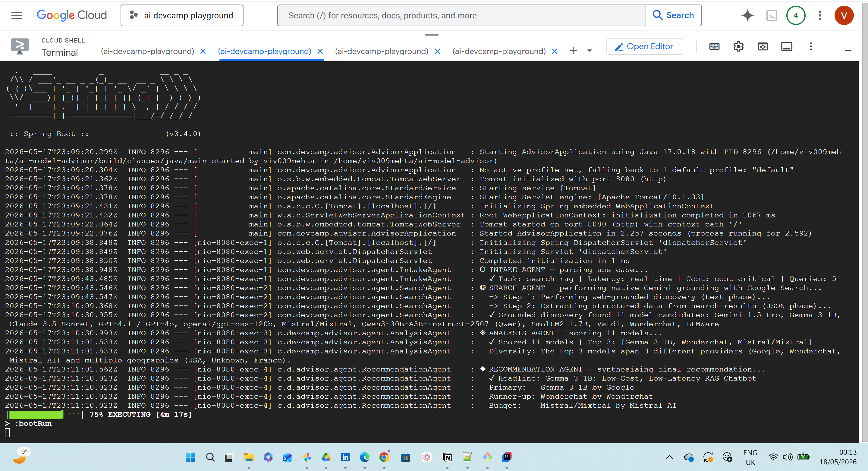This screenshot has width=868, height=471.
Task: Close the active second terminal tab
Action: (320, 51)
